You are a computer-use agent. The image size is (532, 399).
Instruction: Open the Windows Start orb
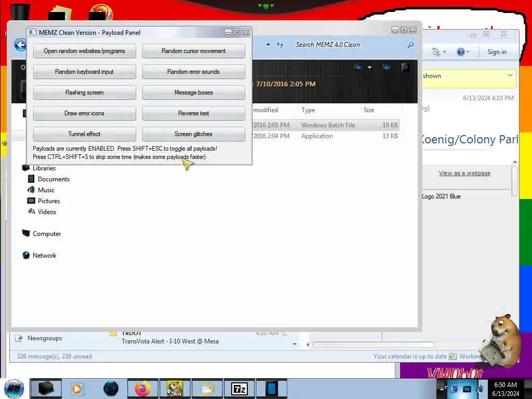(14, 389)
